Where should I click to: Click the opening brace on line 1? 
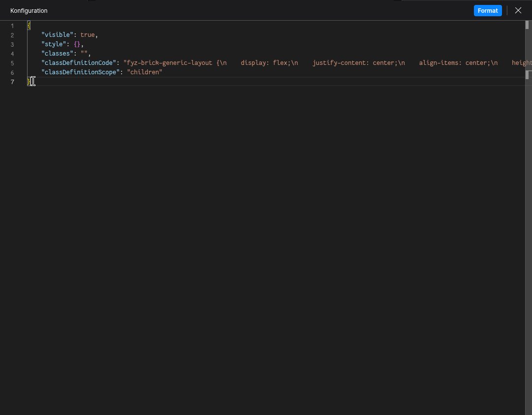point(28,25)
